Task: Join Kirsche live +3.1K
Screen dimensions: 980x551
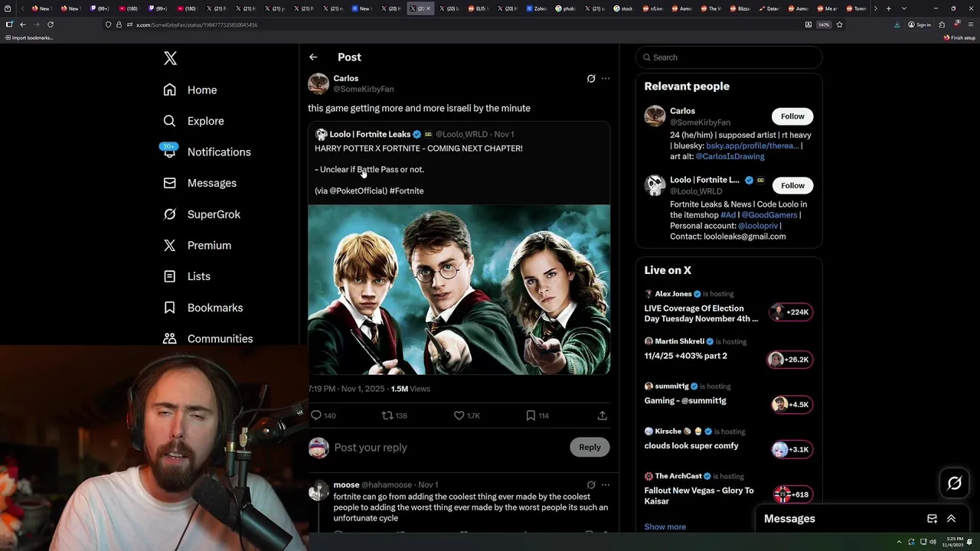Action: coord(792,449)
